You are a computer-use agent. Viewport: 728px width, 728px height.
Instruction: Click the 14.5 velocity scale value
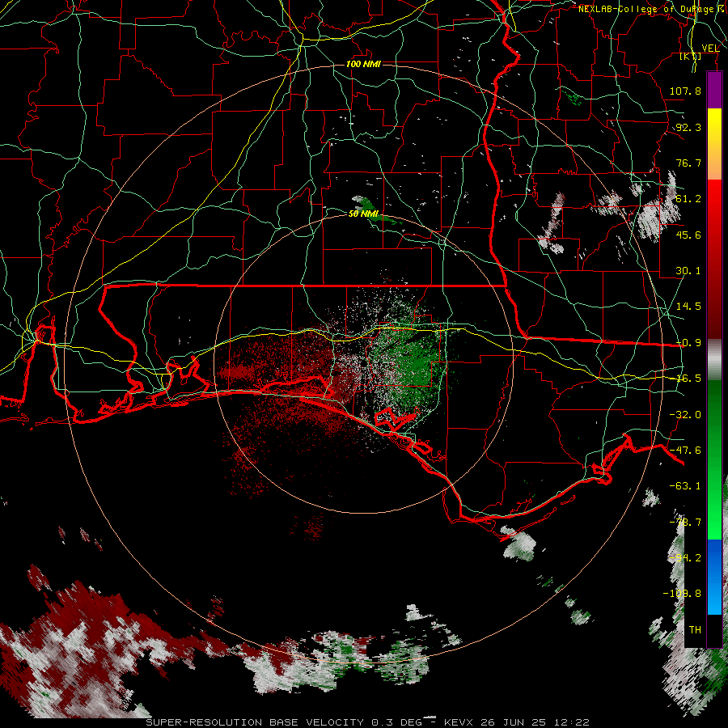688,307
